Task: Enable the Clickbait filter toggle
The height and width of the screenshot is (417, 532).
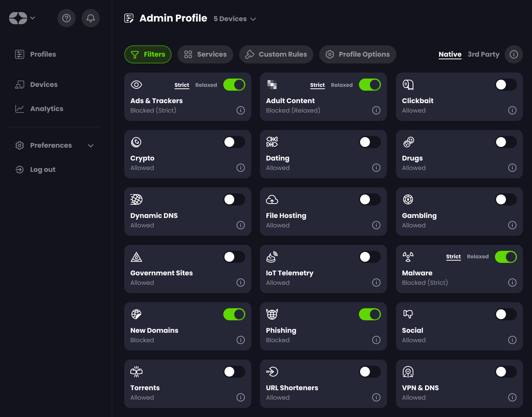Action: coord(506,85)
